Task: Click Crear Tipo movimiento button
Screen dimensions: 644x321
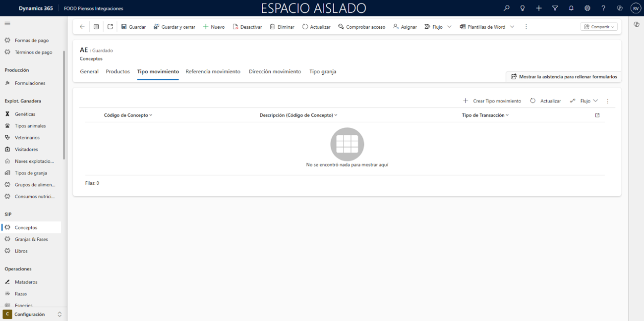Action: 492,101
